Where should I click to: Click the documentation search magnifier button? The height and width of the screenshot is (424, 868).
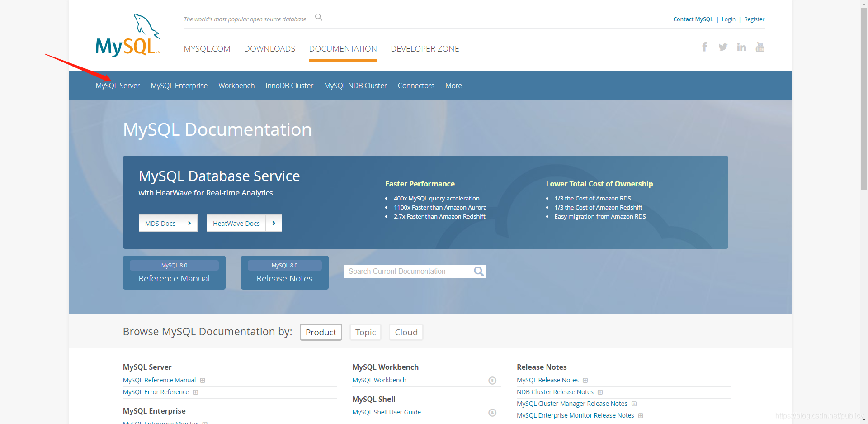click(x=479, y=272)
